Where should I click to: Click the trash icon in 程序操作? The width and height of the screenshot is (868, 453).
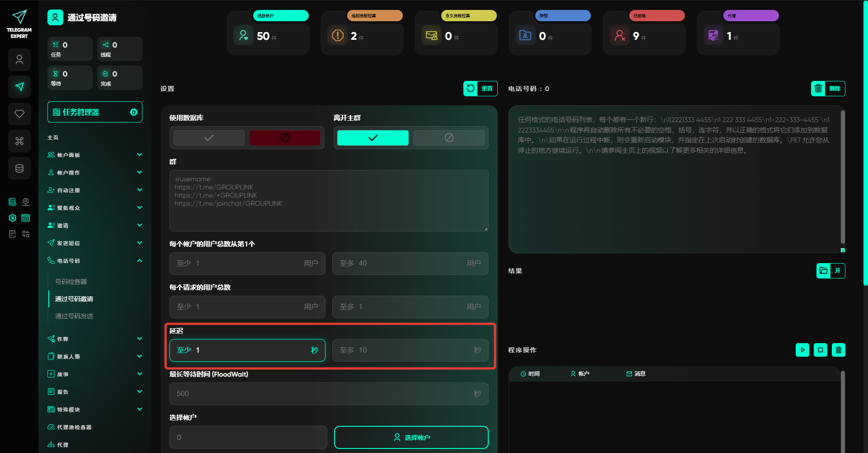[x=838, y=350]
